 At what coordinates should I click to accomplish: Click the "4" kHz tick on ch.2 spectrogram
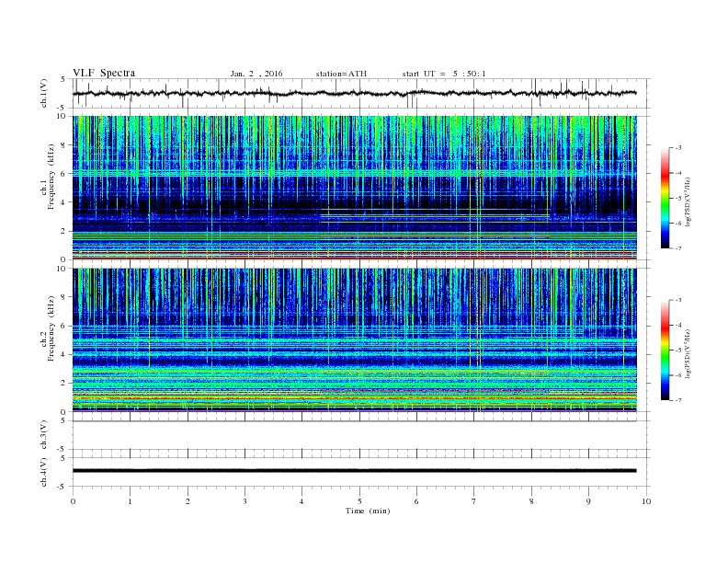coord(63,355)
